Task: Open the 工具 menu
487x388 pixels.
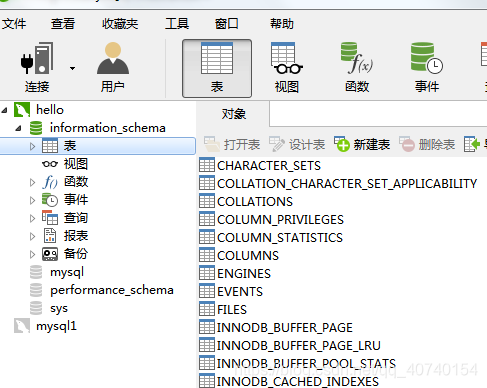Action: 177,24
